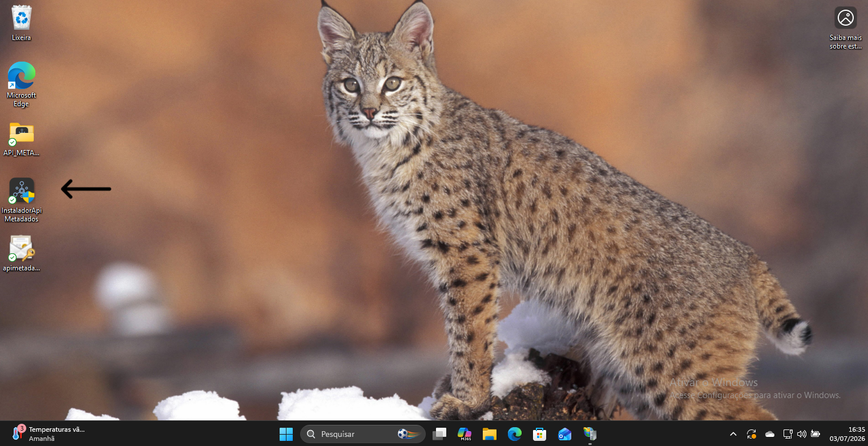Open File Explorer from taskbar

coord(490,434)
